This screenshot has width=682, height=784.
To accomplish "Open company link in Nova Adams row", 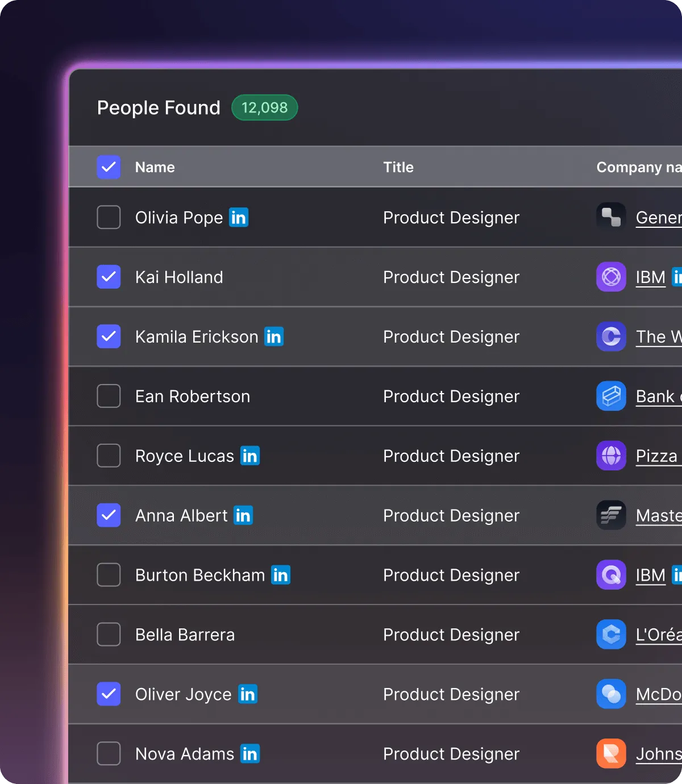I will coord(659,754).
